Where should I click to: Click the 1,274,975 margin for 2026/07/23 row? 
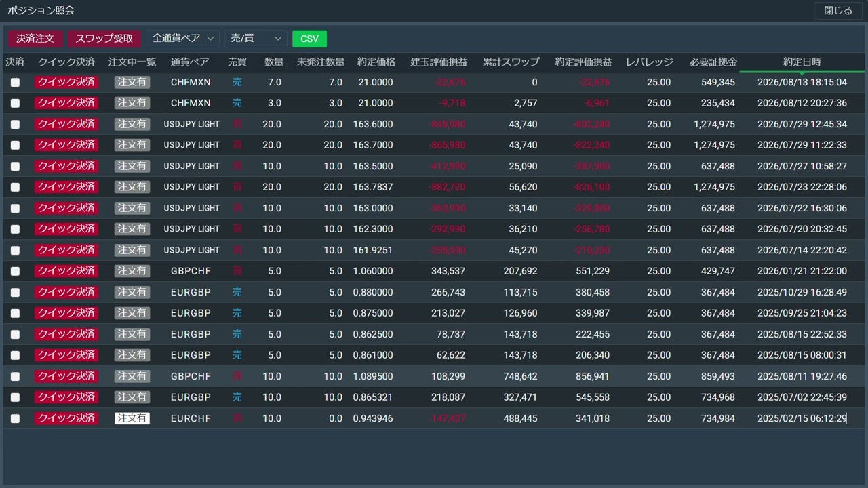(714, 187)
